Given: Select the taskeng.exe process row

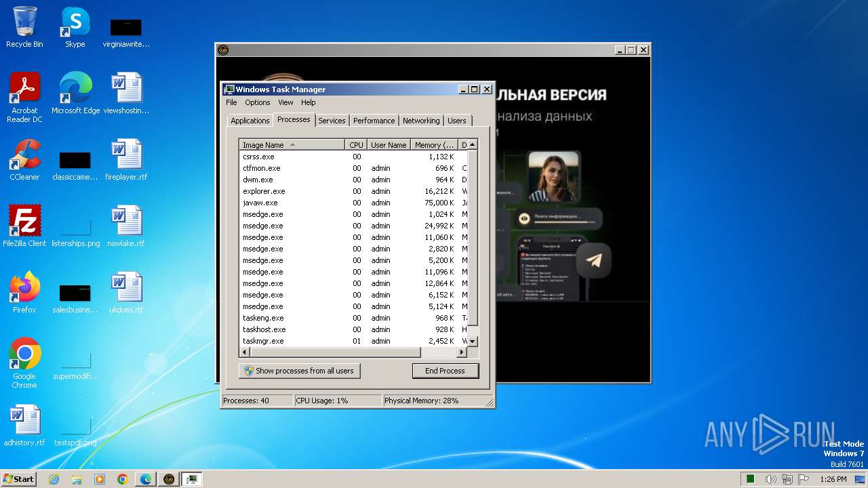Looking at the screenshot, I should pos(353,318).
